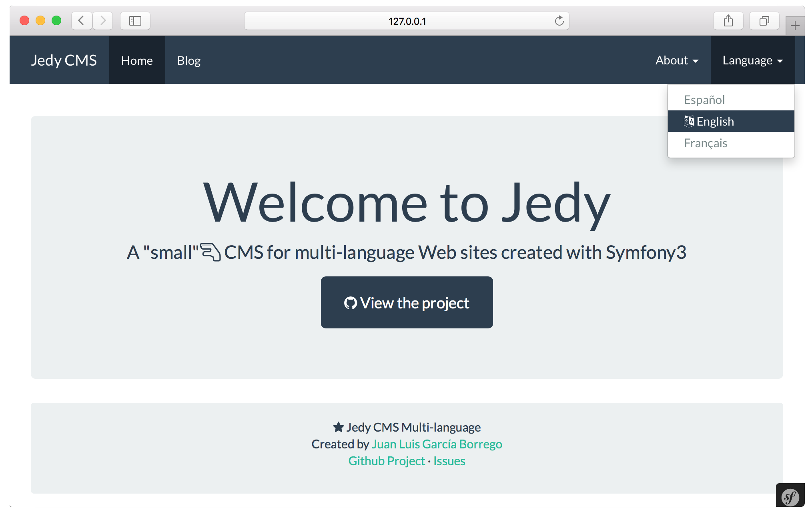Show all tabs overview icon
812x516 pixels.
tap(764, 21)
